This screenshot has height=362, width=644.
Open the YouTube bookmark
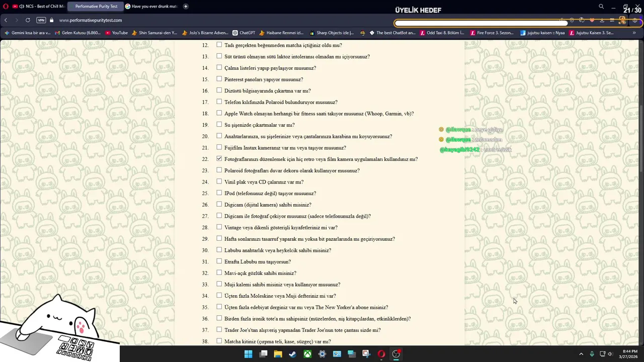tap(116, 33)
